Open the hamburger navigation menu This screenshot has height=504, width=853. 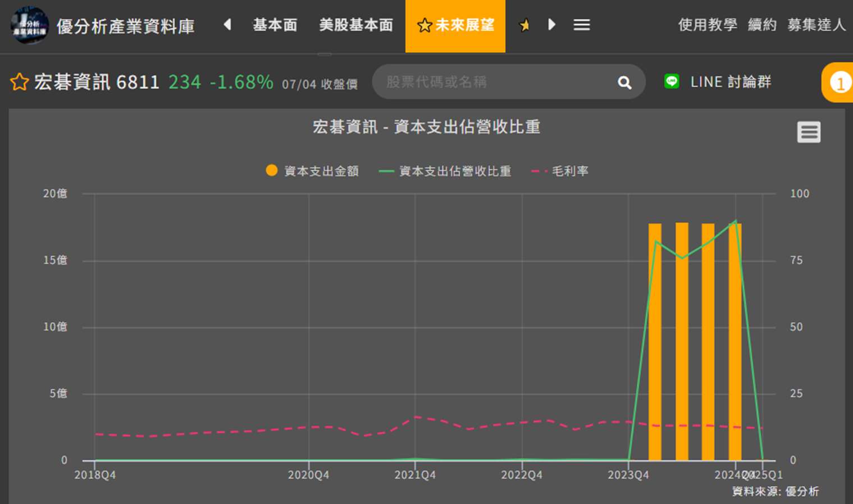tap(582, 25)
